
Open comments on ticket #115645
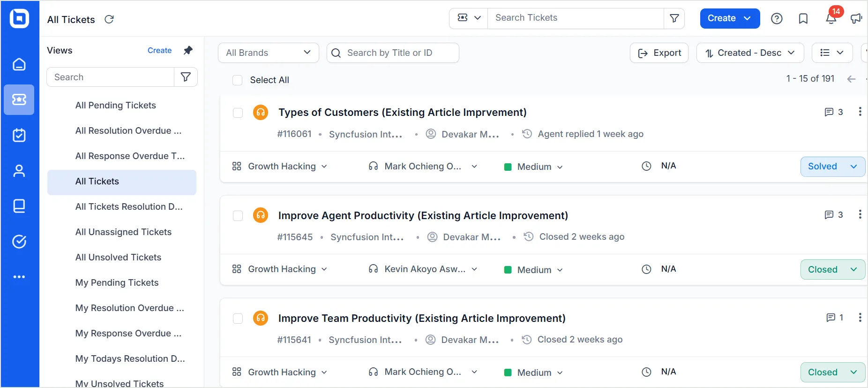pos(834,215)
